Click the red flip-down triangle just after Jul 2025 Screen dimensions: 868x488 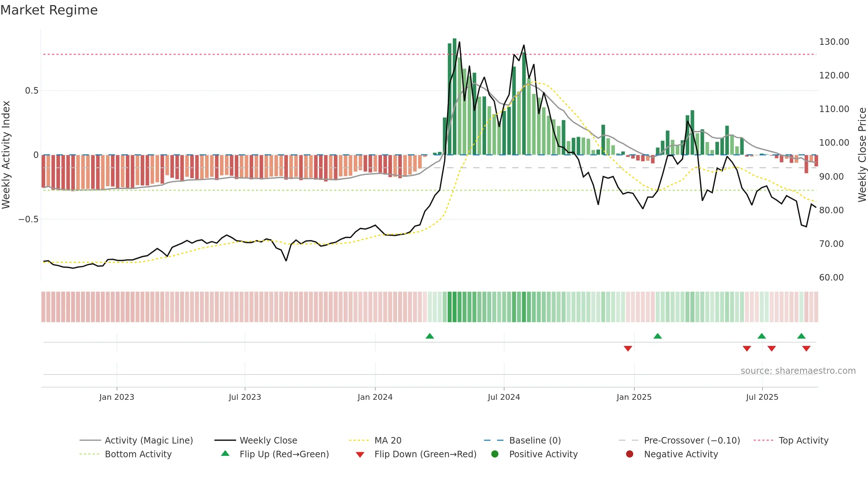771,348
